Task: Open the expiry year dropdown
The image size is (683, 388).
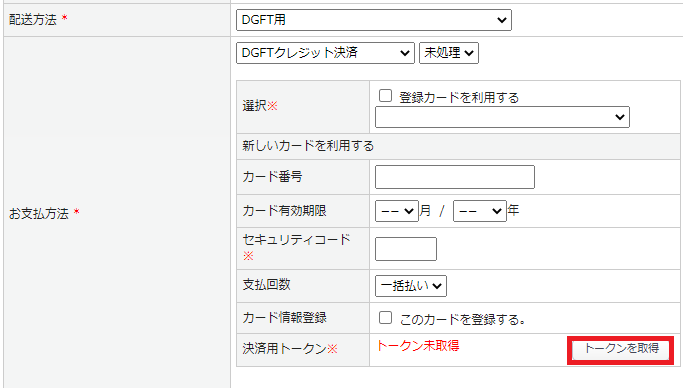Action: 480,211
